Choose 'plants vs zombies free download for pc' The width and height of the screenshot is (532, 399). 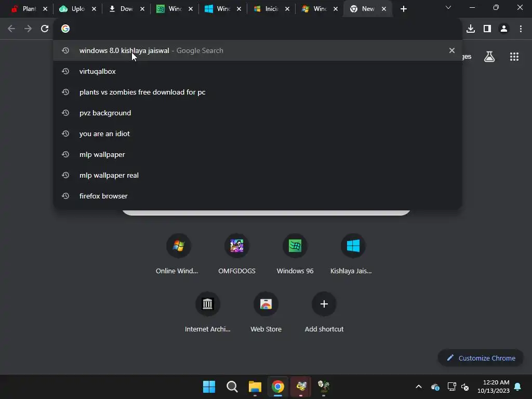point(257,92)
